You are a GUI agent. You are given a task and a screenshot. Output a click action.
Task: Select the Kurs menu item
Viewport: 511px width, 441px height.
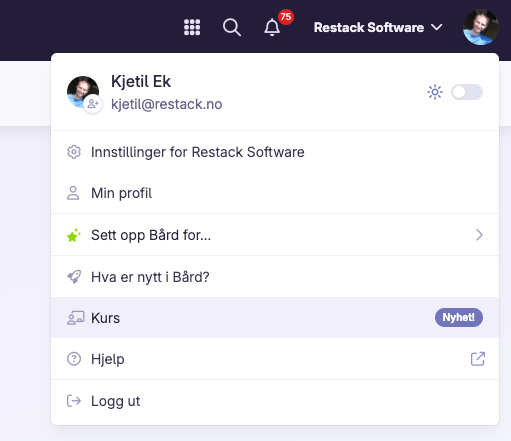click(275, 318)
